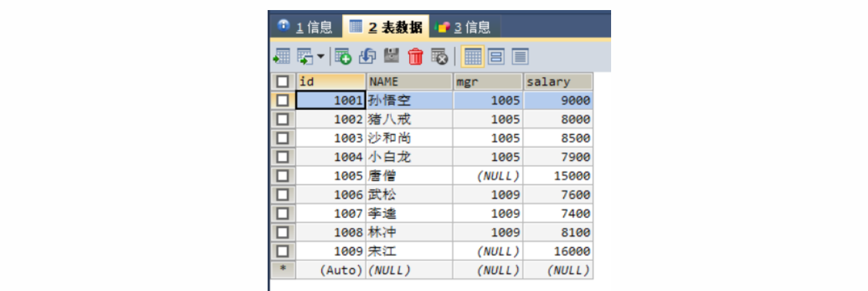Select the cell containing id 1001
The height and width of the screenshot is (291, 868).
pyautogui.click(x=331, y=101)
